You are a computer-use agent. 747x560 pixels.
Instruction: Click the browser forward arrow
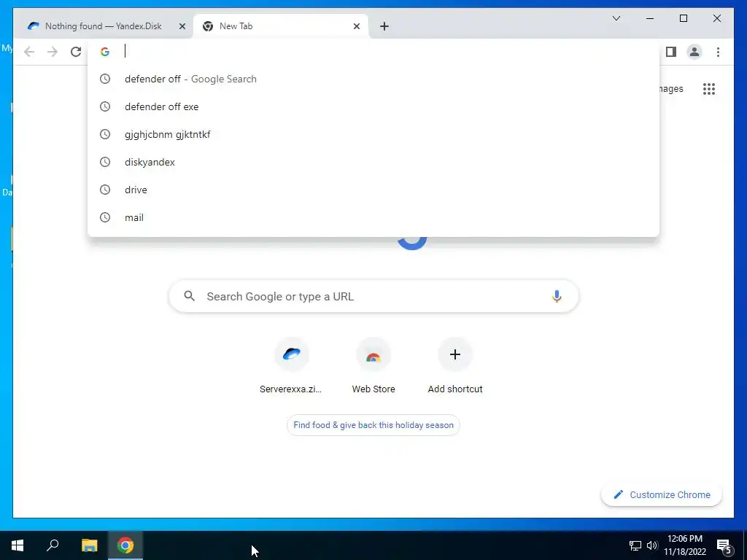coord(53,52)
